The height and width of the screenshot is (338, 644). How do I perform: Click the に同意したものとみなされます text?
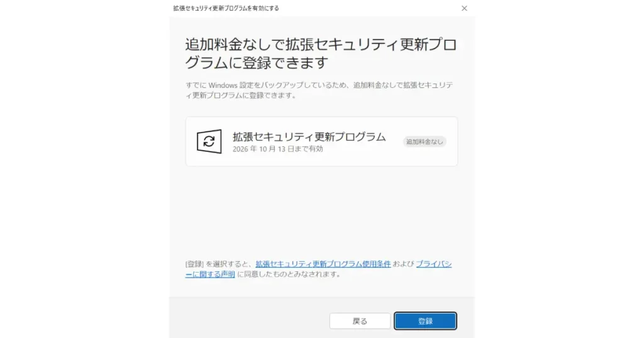[x=289, y=274]
